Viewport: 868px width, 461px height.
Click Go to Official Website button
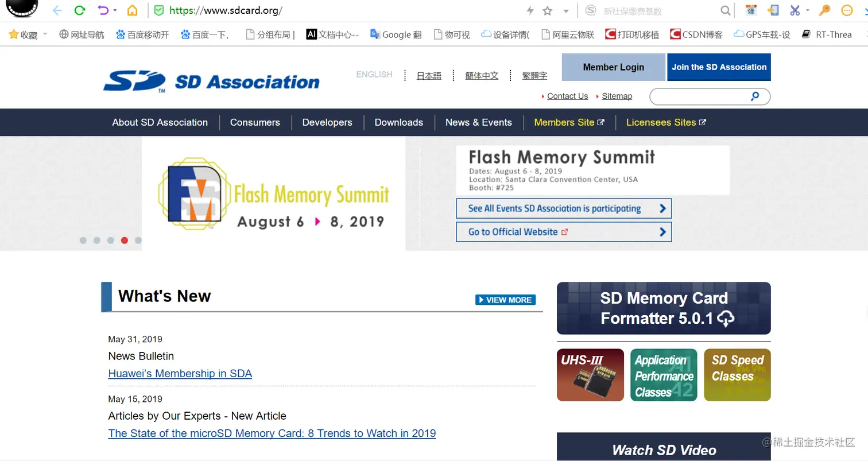pyautogui.click(x=564, y=232)
